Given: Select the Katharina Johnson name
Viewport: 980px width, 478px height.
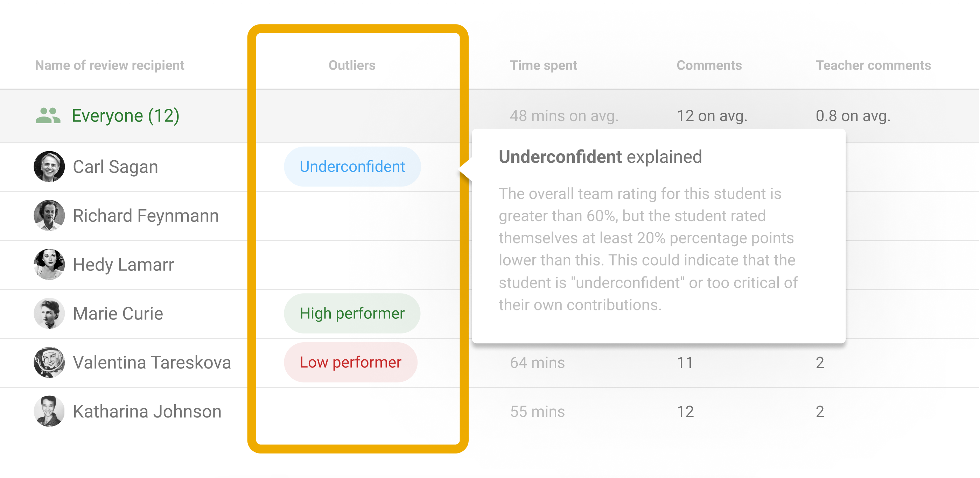Looking at the screenshot, I should 147,412.
